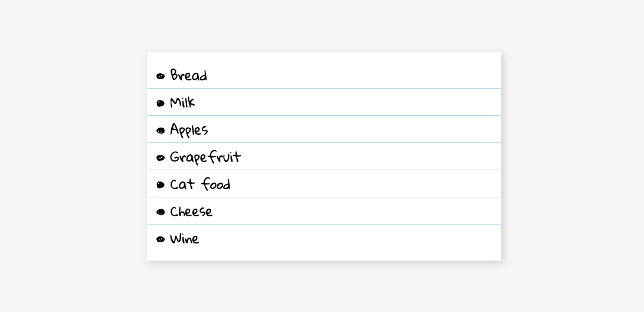This screenshot has height=312, width=644.
Task: Click the separator line between Cheese and Wine
Action: (324, 225)
